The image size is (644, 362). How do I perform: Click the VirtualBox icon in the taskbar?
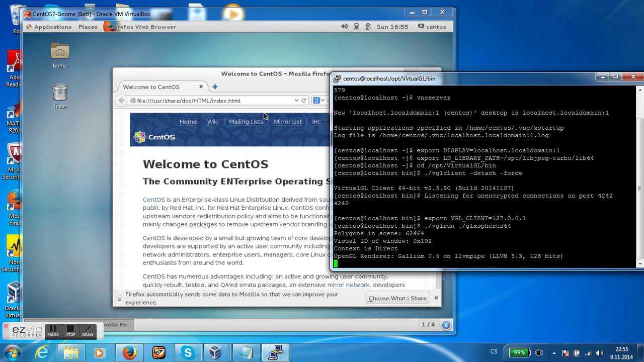pos(217,352)
